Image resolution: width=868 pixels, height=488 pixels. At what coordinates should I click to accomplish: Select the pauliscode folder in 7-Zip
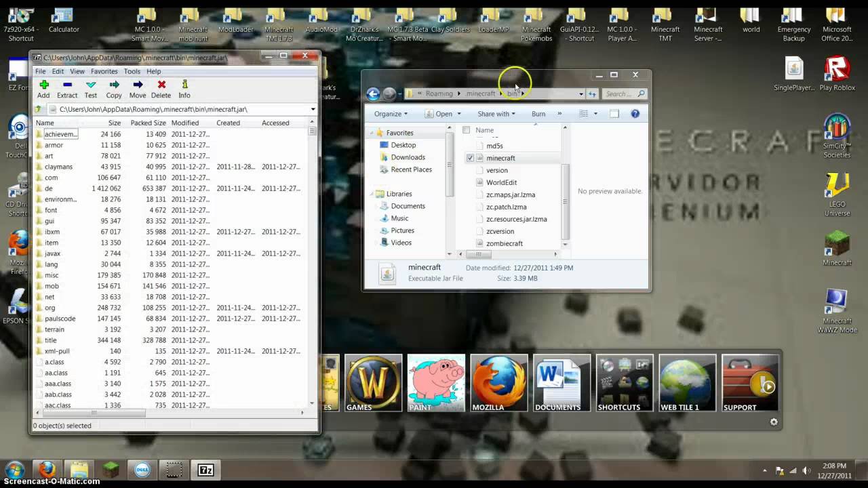pos(60,319)
